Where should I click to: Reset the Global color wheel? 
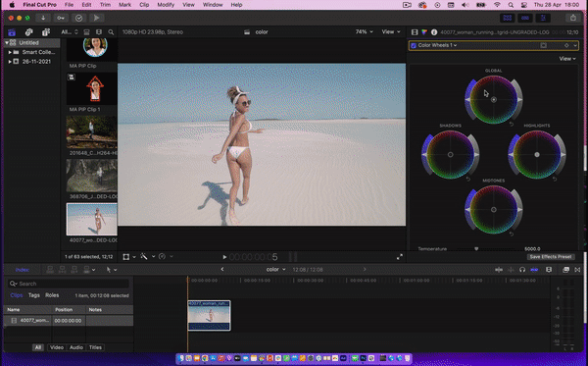pyautogui.click(x=512, y=124)
